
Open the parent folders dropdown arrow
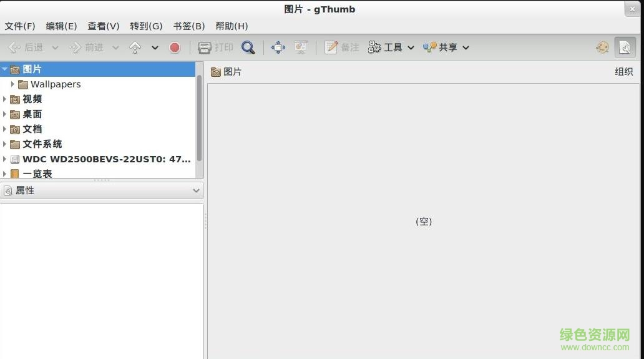tap(155, 47)
